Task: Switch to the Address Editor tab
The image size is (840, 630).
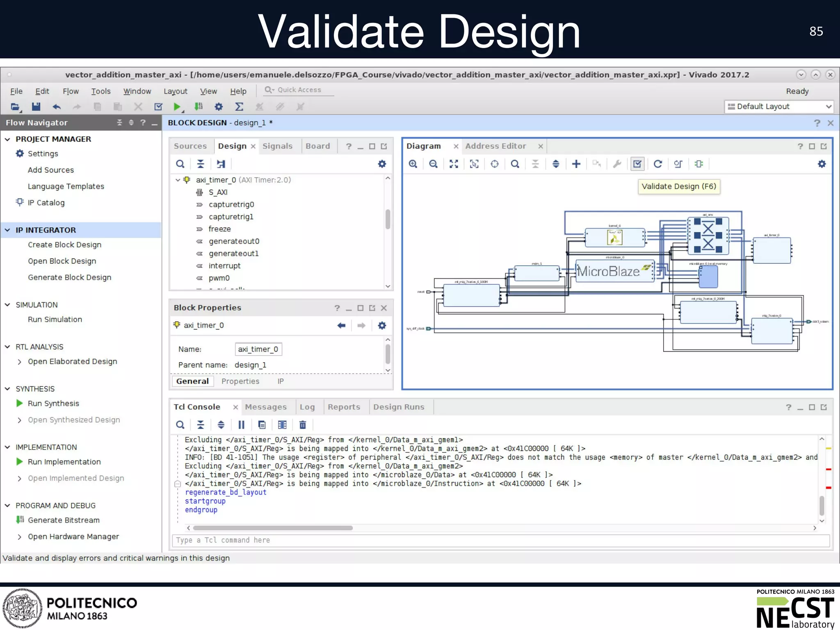Action: (495, 146)
